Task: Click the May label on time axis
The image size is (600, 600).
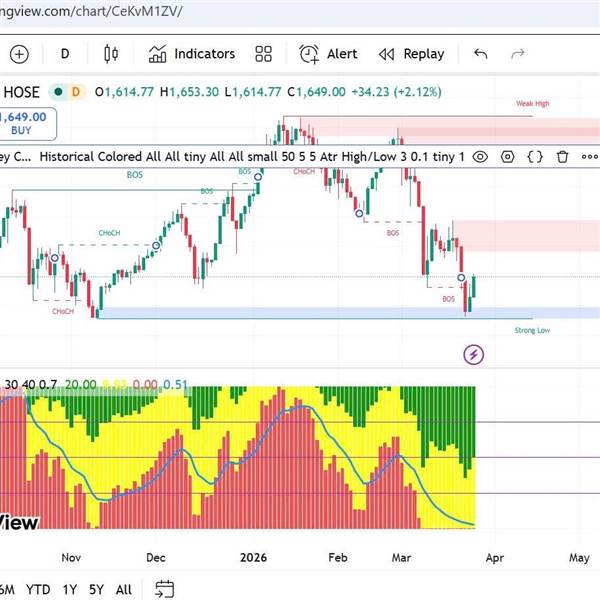Action: [x=579, y=558]
